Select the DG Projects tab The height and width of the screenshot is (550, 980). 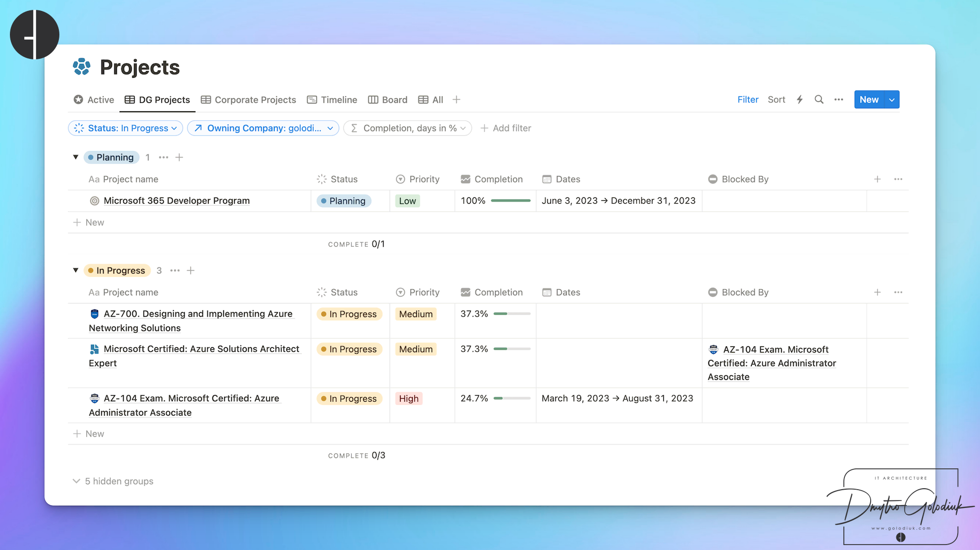157,99
